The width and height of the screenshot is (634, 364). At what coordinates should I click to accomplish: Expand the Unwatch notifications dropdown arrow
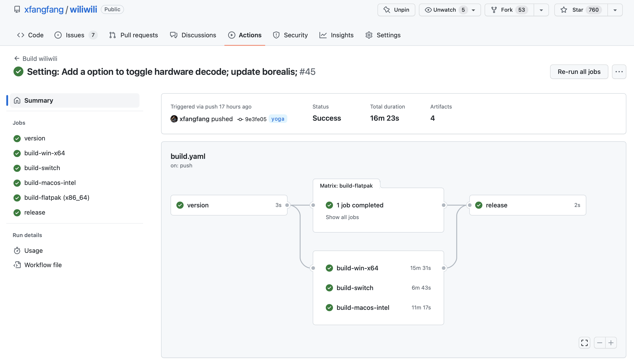(x=473, y=10)
